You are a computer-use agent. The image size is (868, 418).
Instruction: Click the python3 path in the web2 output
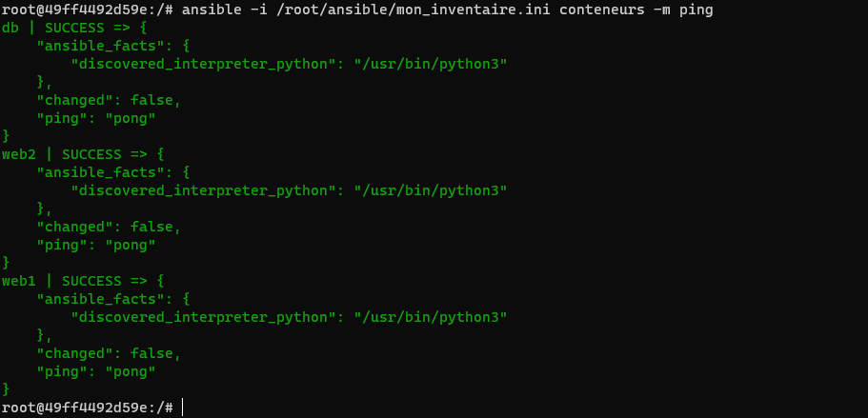pyautogui.click(x=431, y=190)
